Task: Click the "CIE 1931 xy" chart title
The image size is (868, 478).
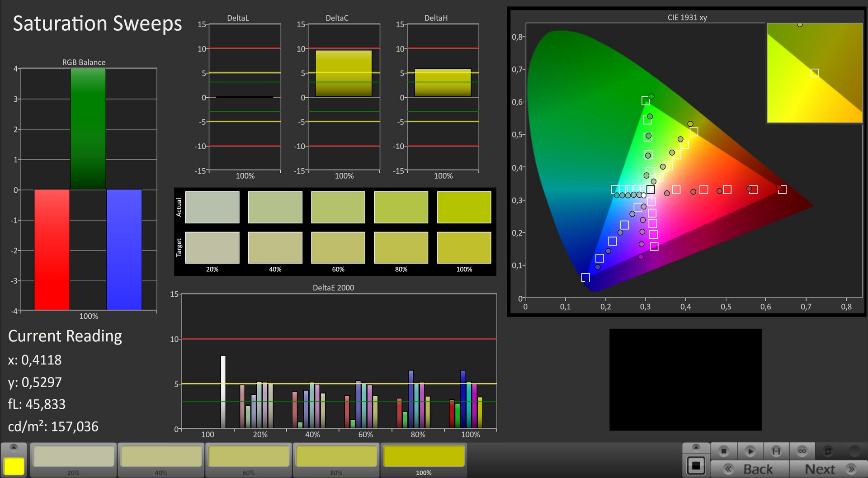Action: (x=687, y=18)
